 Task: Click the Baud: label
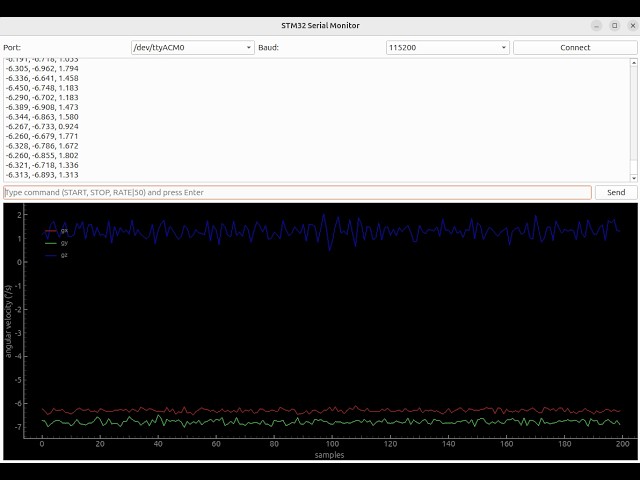(269, 47)
